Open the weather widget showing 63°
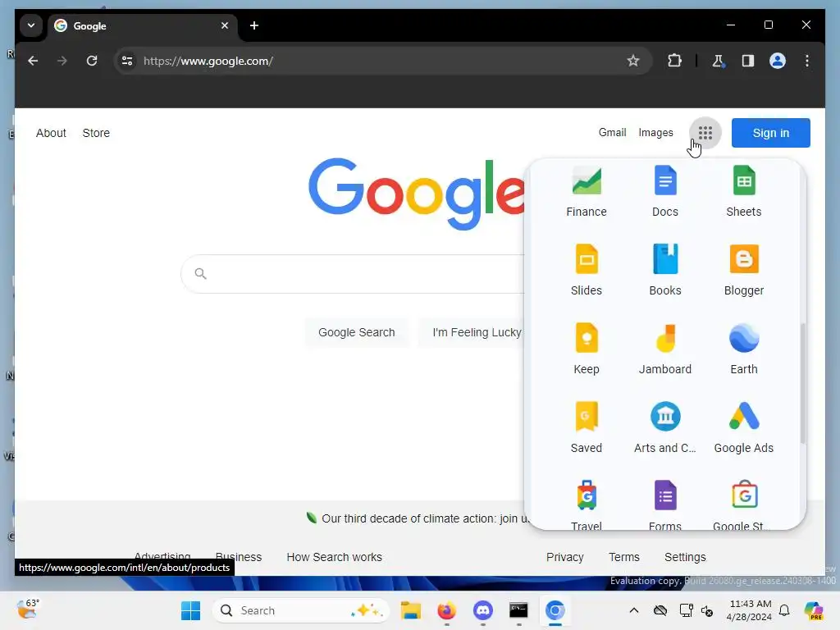The width and height of the screenshot is (840, 630). coord(28,609)
